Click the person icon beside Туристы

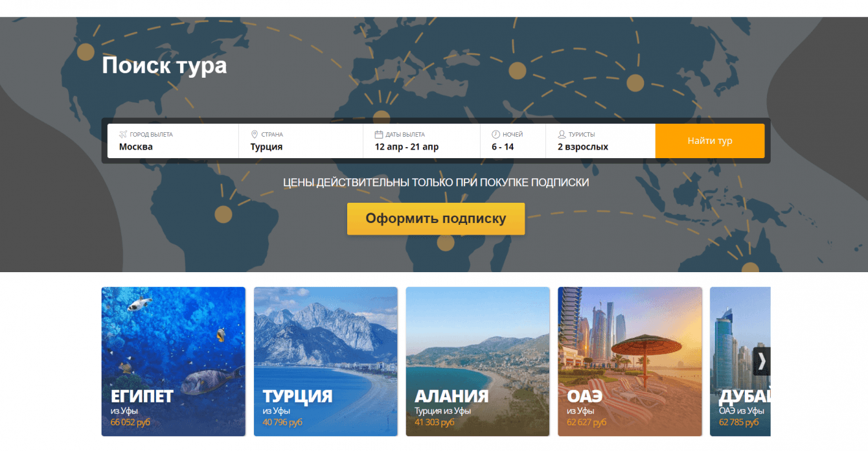(562, 134)
